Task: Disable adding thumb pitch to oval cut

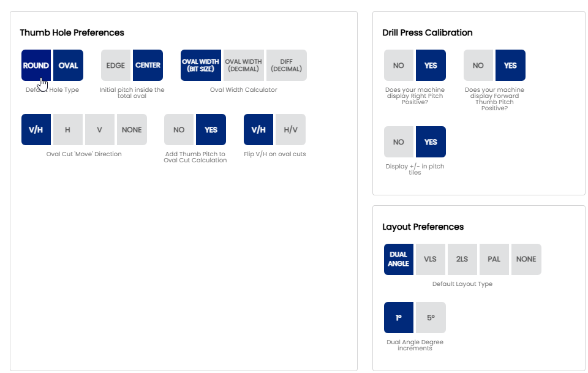Action: click(x=179, y=130)
